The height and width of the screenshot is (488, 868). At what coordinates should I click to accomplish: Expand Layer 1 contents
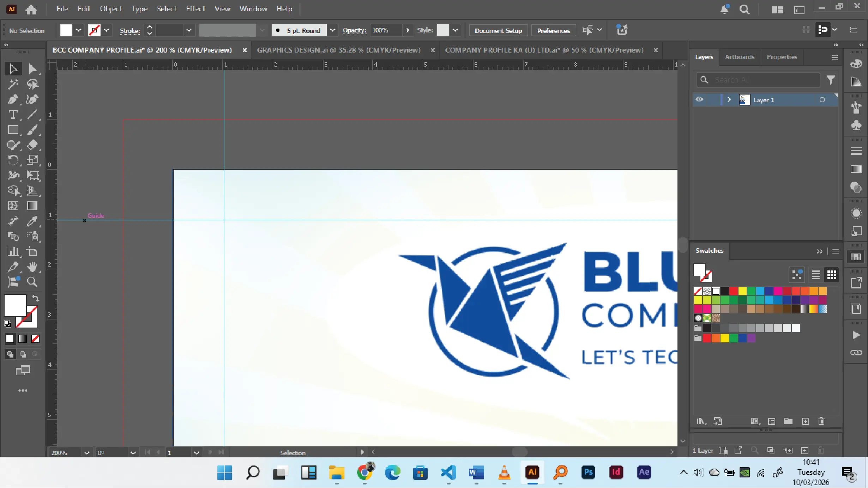pyautogui.click(x=729, y=100)
